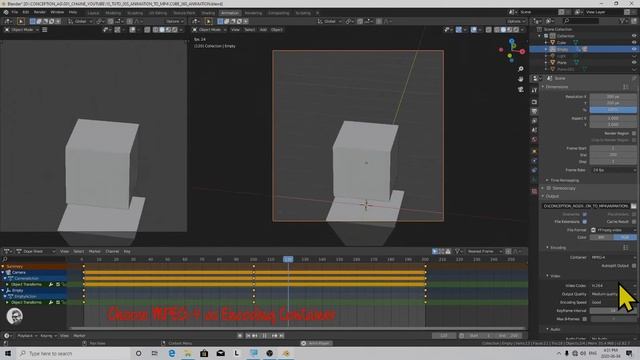
Task: Jump to the end frame button
Action: click(x=282, y=336)
